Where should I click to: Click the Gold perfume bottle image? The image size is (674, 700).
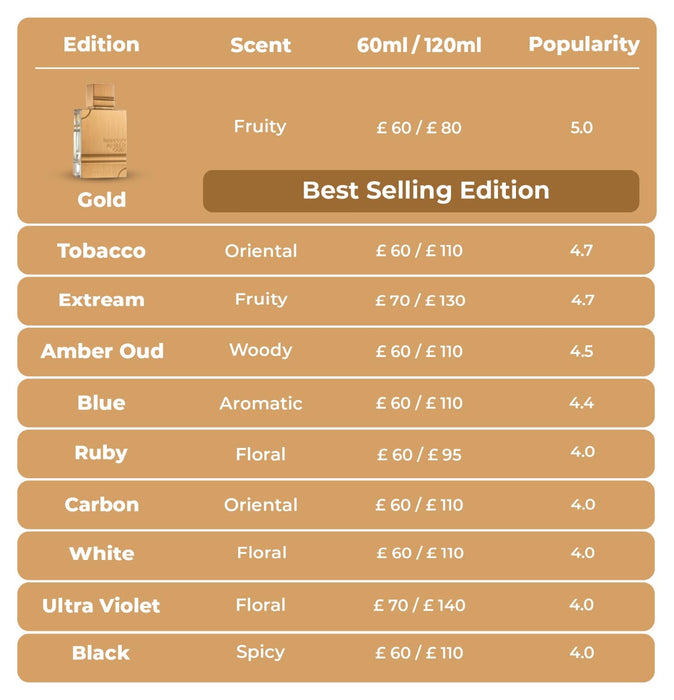pos(101,131)
